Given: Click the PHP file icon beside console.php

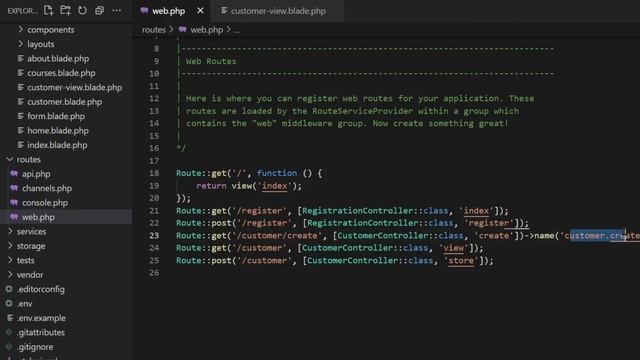Looking at the screenshot, I should 14,203.
